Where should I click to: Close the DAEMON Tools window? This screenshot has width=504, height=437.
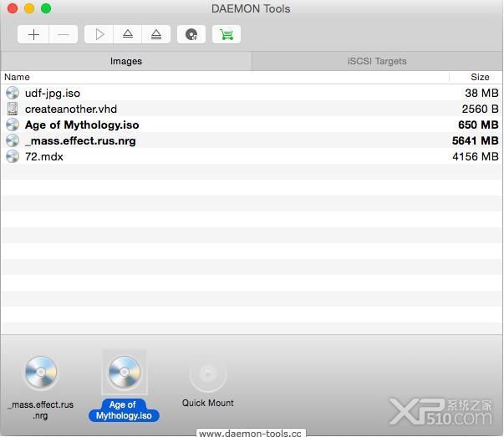(13, 8)
